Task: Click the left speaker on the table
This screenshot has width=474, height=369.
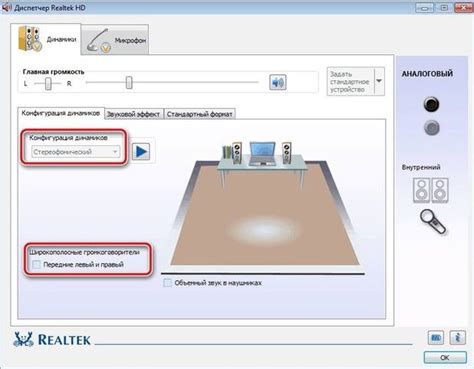Action: (x=237, y=153)
